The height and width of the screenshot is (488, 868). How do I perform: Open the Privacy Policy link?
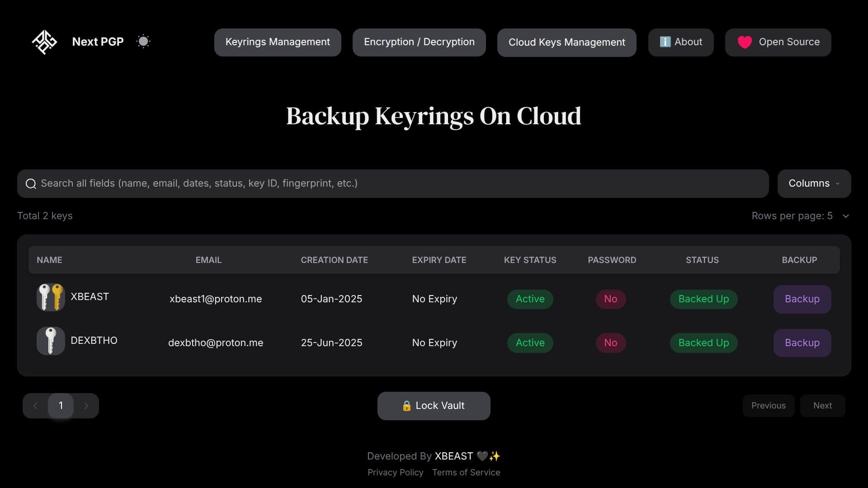395,473
